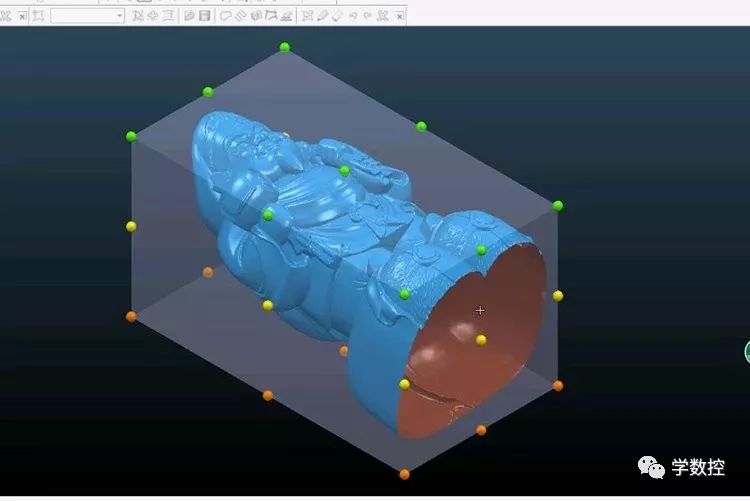Click the redo arrow icon in toolbar

click(366, 16)
